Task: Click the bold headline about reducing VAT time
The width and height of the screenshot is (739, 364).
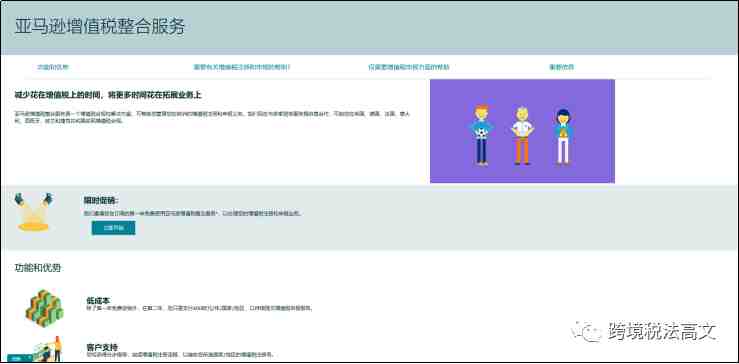Action: click(108, 95)
